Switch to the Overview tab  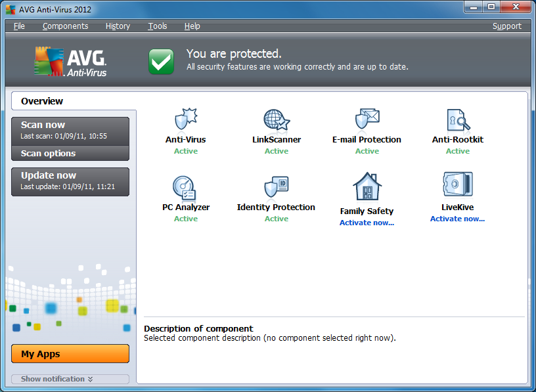42,101
